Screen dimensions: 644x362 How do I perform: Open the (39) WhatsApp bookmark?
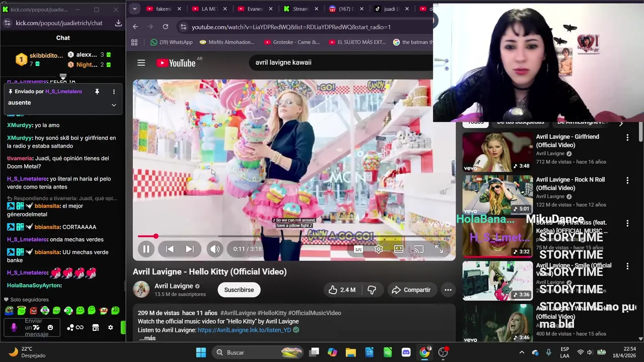pos(172,42)
